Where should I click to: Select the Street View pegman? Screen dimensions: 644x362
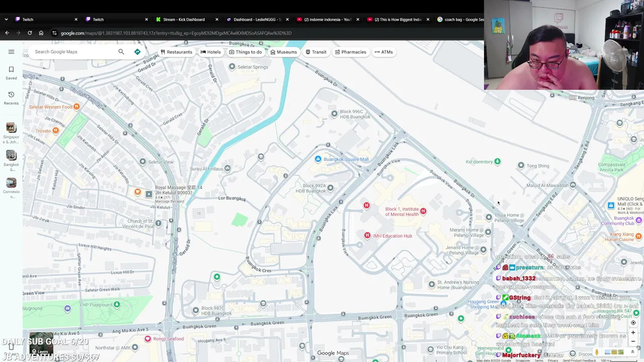(x=597, y=352)
